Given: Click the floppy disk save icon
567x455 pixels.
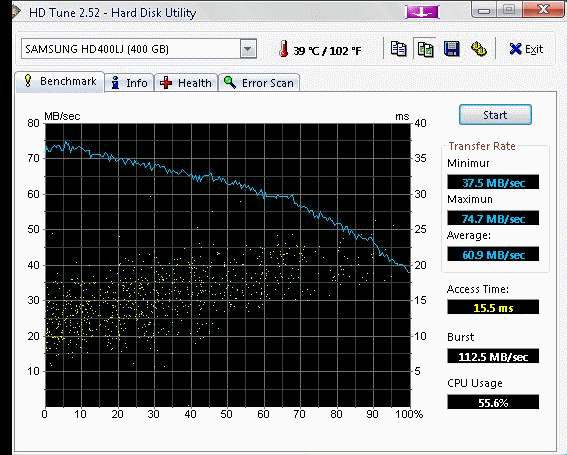Looking at the screenshot, I should (x=451, y=49).
